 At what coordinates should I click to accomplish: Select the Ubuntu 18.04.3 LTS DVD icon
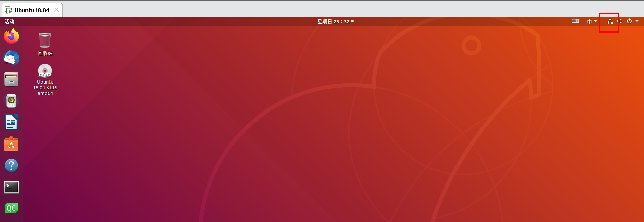coord(45,80)
